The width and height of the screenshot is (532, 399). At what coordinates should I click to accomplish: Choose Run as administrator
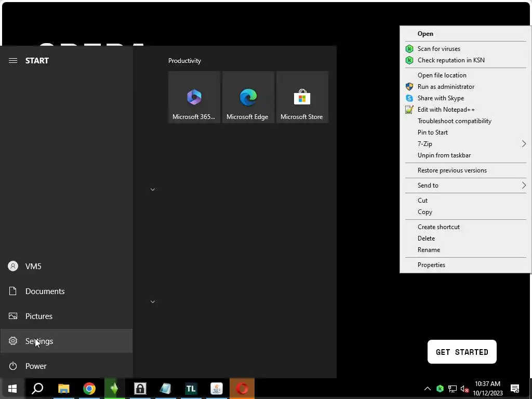[465, 87]
